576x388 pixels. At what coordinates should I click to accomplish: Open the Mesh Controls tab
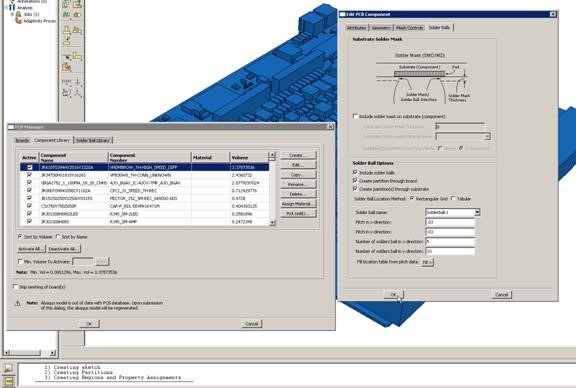coord(410,28)
